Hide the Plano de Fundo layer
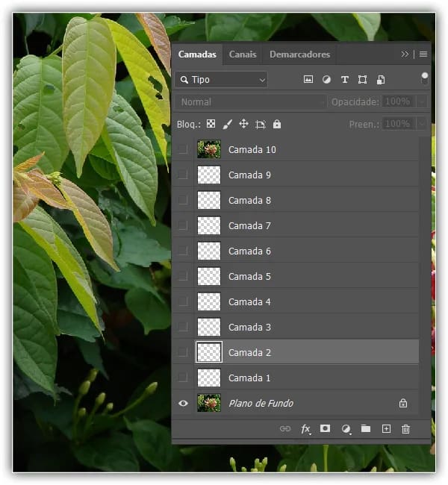This screenshot has height=485, width=448. point(183,403)
